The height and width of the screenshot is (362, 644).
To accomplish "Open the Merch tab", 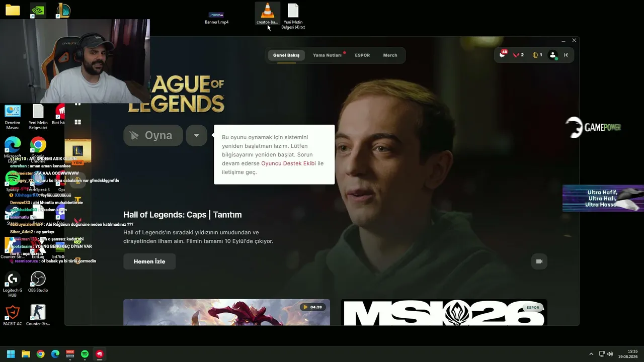I will [390, 55].
